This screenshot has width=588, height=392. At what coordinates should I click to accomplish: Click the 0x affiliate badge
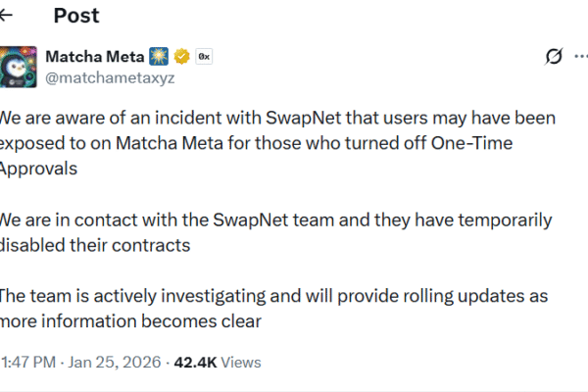(205, 56)
